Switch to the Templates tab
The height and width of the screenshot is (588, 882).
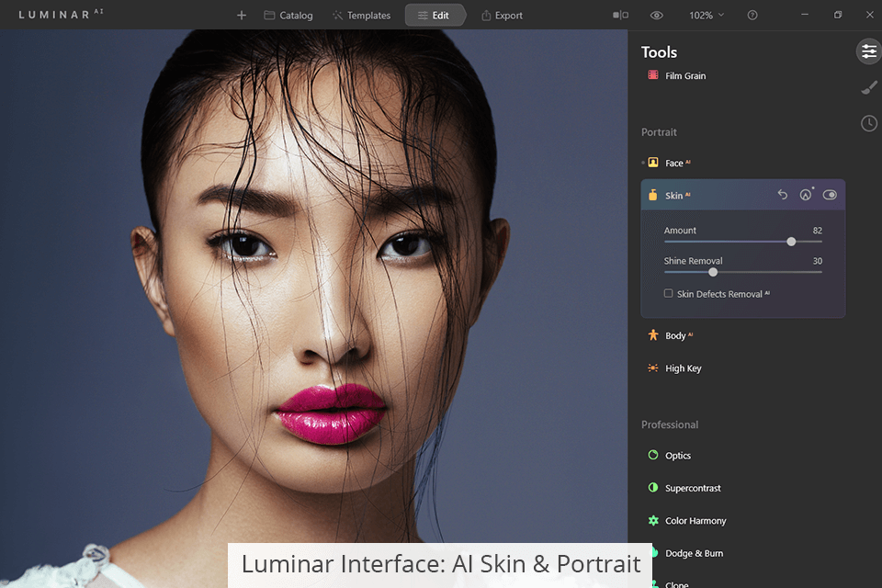point(362,16)
